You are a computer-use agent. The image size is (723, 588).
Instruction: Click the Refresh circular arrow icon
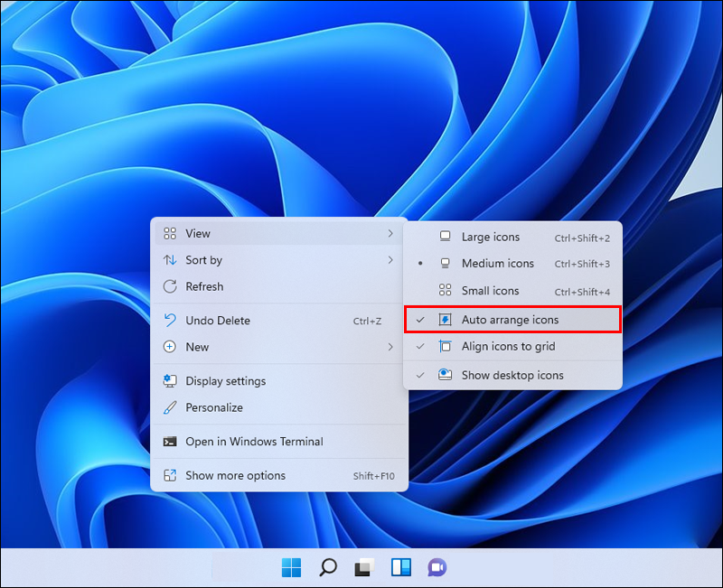tap(169, 286)
